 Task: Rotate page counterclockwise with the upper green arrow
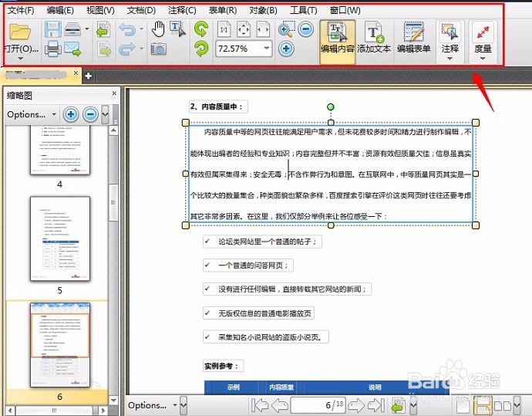tap(201, 29)
